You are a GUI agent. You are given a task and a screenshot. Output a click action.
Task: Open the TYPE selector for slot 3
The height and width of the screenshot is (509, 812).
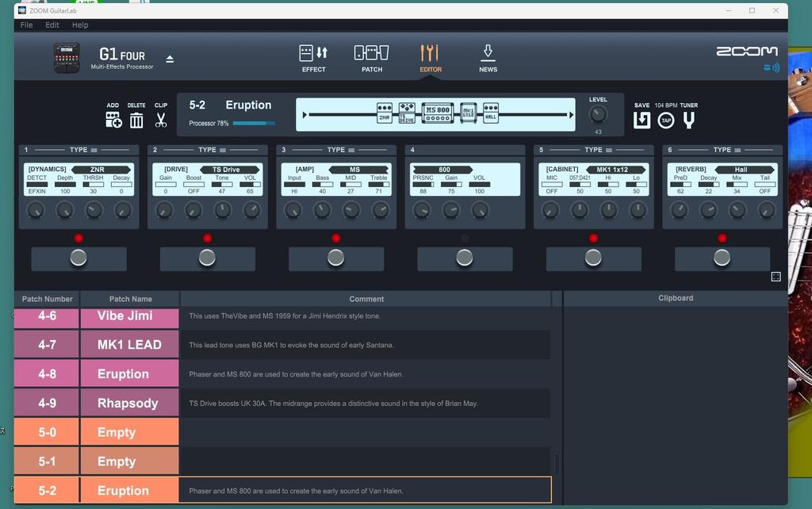point(341,150)
